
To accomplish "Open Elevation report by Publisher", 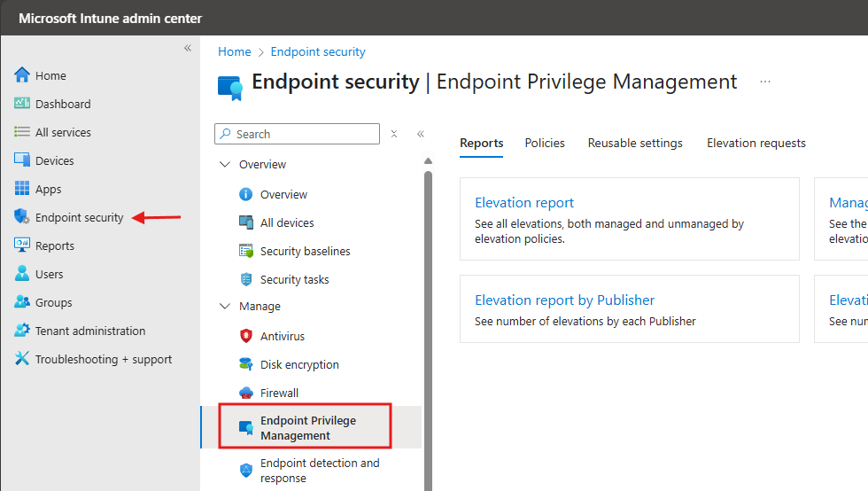I will (x=565, y=300).
